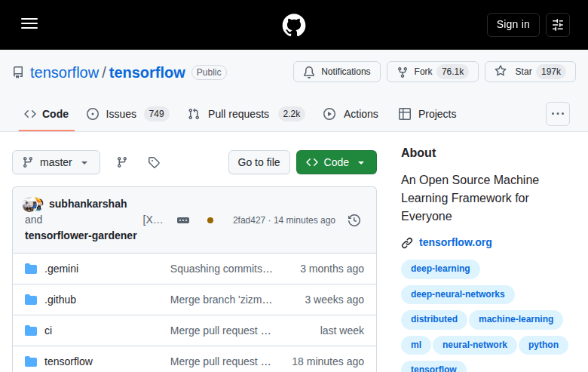The width and height of the screenshot is (588, 372).
Task: Go to GitHub homepage via Octocat logo
Action: [294, 25]
